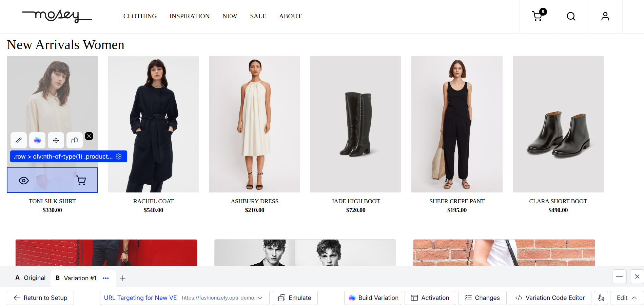Click the Return to Setup button
The image size is (644, 308).
[40, 298]
